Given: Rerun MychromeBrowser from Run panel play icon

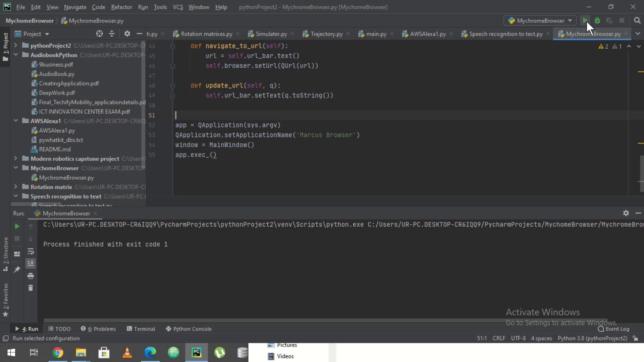Looking at the screenshot, I should [x=17, y=226].
